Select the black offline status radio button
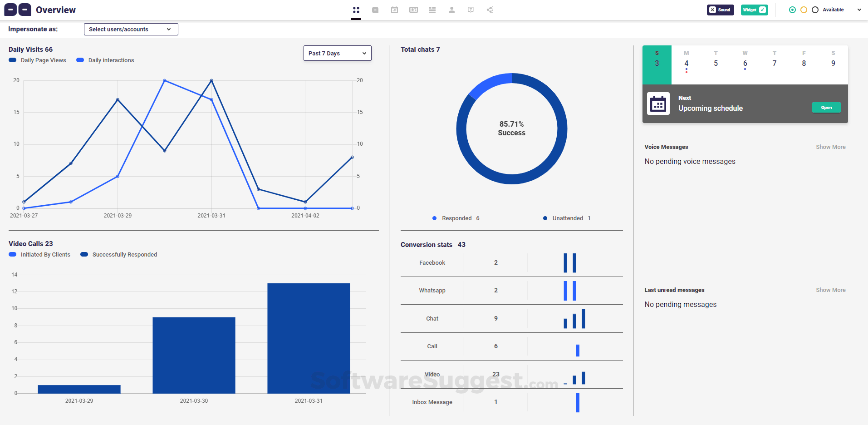868x425 pixels. tap(815, 10)
